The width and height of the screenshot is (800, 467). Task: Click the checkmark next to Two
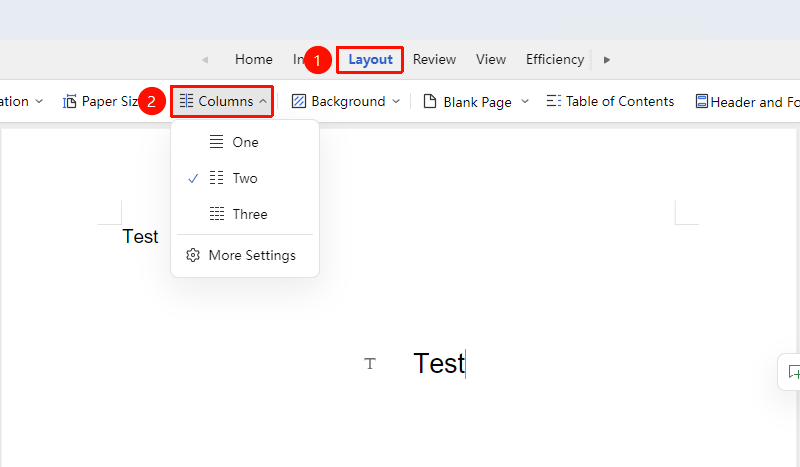(x=193, y=179)
